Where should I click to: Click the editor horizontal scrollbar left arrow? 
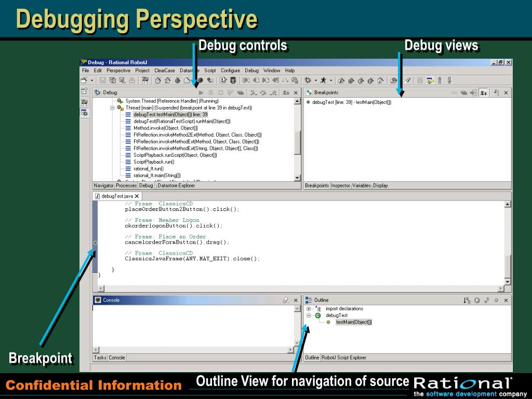[101, 289]
